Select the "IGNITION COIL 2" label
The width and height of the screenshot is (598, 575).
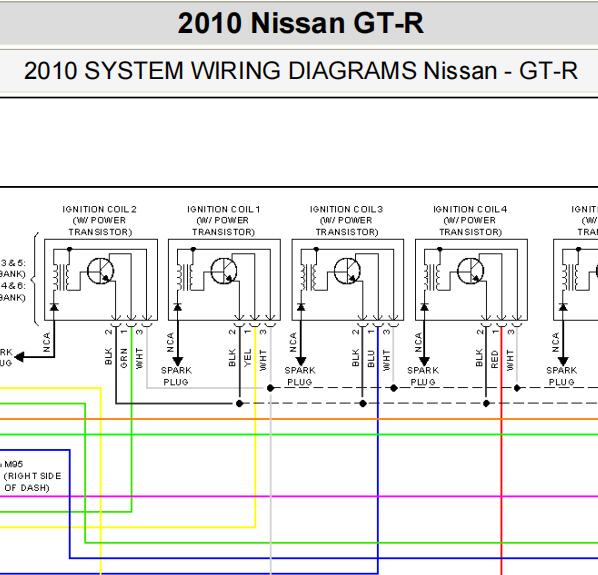[x=100, y=209]
